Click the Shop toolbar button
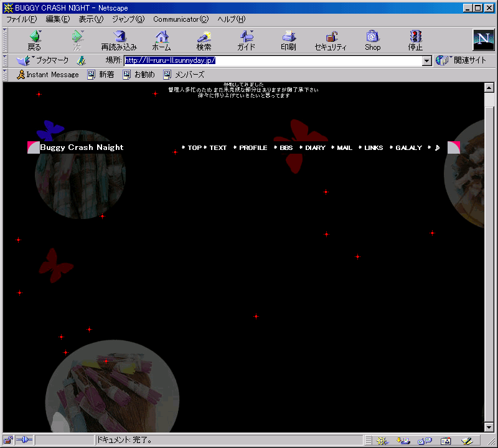The height and width of the screenshot is (448, 498). point(372,40)
